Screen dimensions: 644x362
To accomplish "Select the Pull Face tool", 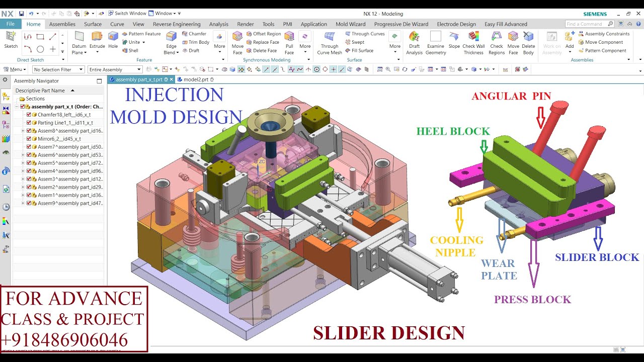I will coord(289,43).
